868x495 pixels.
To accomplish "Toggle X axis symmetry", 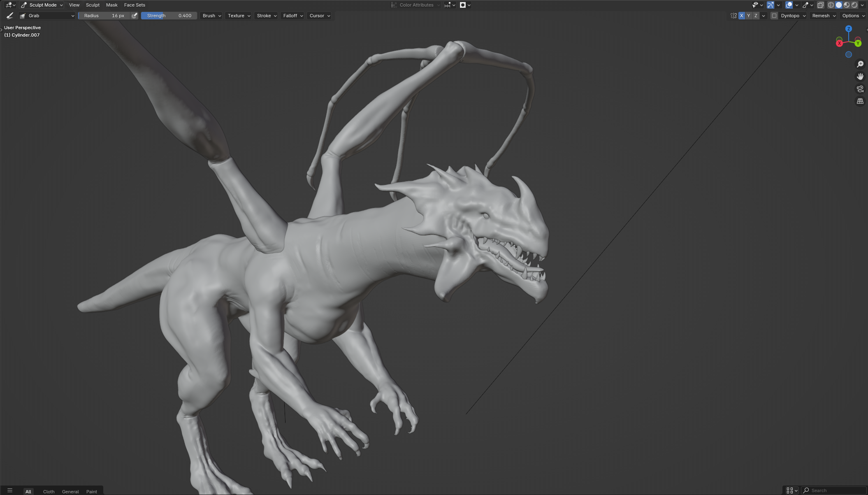I will pyautogui.click(x=741, y=16).
